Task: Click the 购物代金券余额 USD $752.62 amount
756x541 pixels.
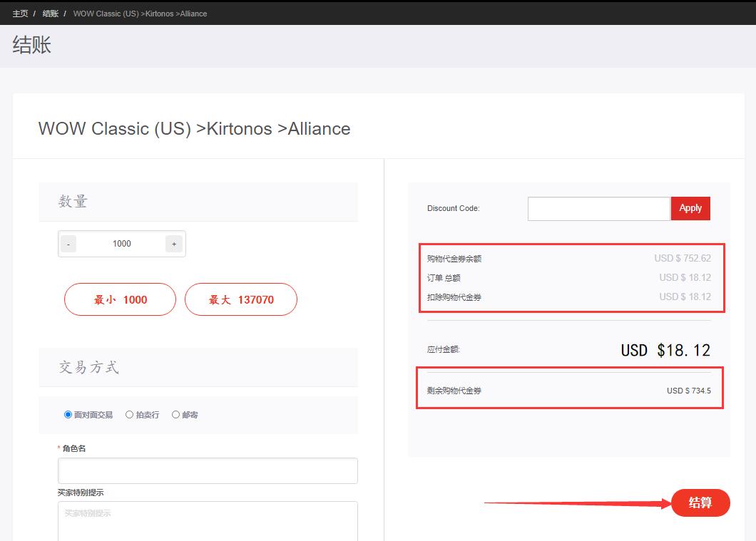Action: coord(683,259)
